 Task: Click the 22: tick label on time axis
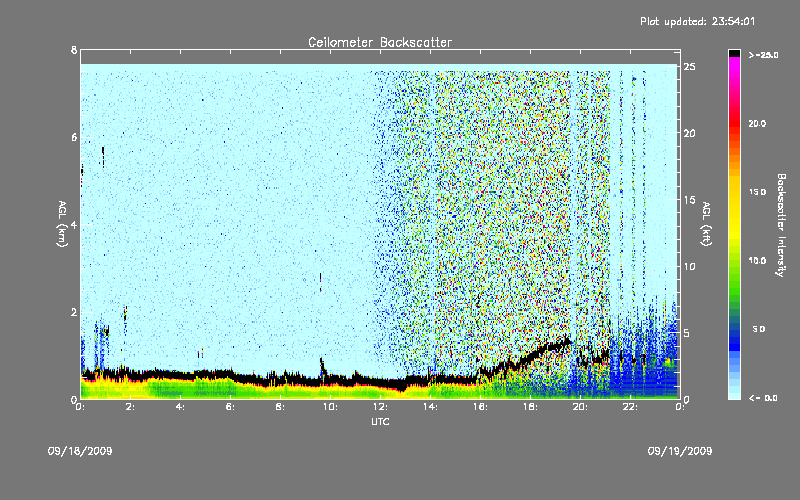coord(630,407)
